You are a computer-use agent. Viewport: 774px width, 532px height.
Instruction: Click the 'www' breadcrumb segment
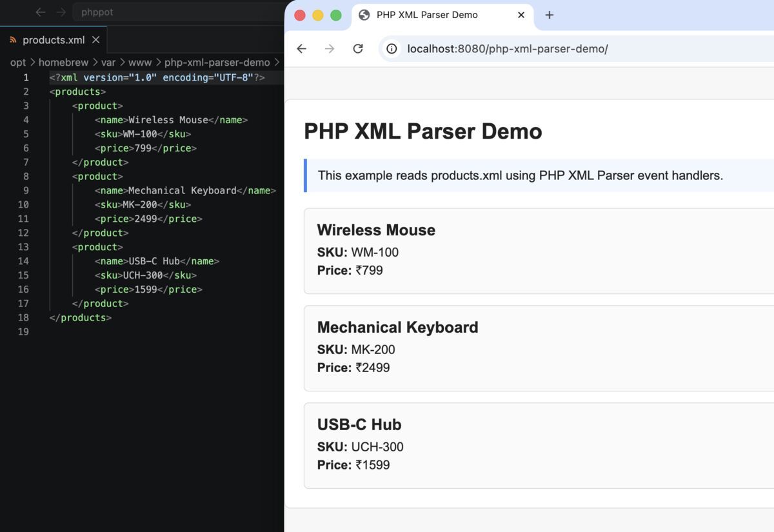140,63
